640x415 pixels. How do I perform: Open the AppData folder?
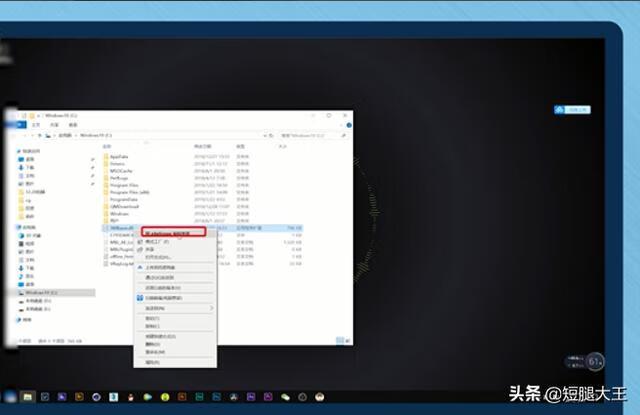pyautogui.click(x=118, y=156)
